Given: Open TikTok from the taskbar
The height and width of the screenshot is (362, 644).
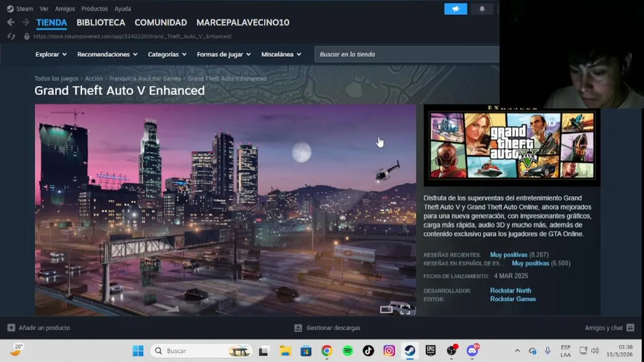Looking at the screenshot, I should (x=368, y=351).
